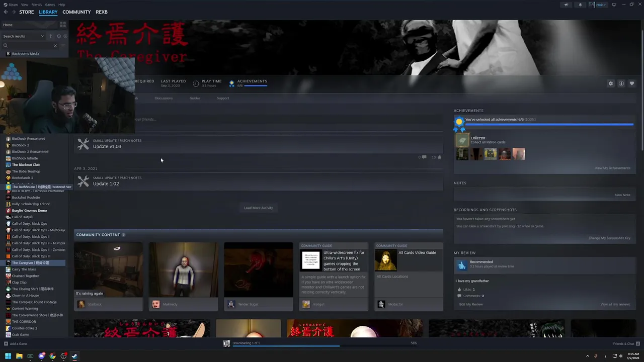Screen dimensions: 644x362
Task: Open the screenshot posted by Malmedy
Action: 183,270
